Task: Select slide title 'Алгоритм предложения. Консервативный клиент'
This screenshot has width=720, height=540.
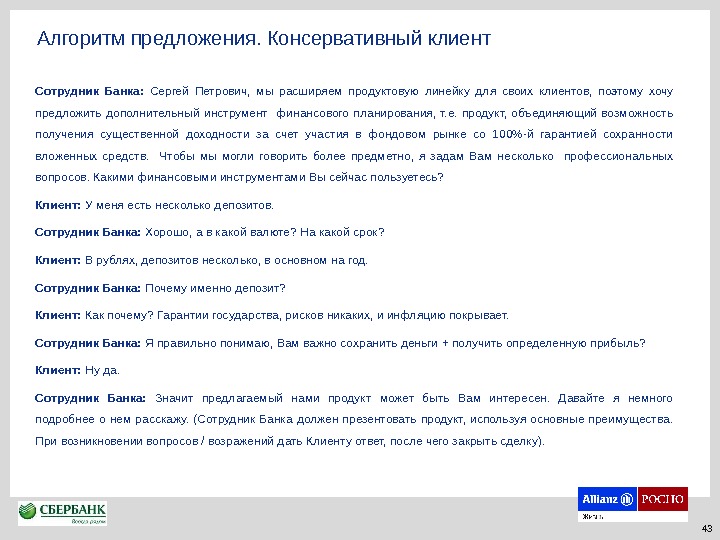Action: [x=264, y=39]
